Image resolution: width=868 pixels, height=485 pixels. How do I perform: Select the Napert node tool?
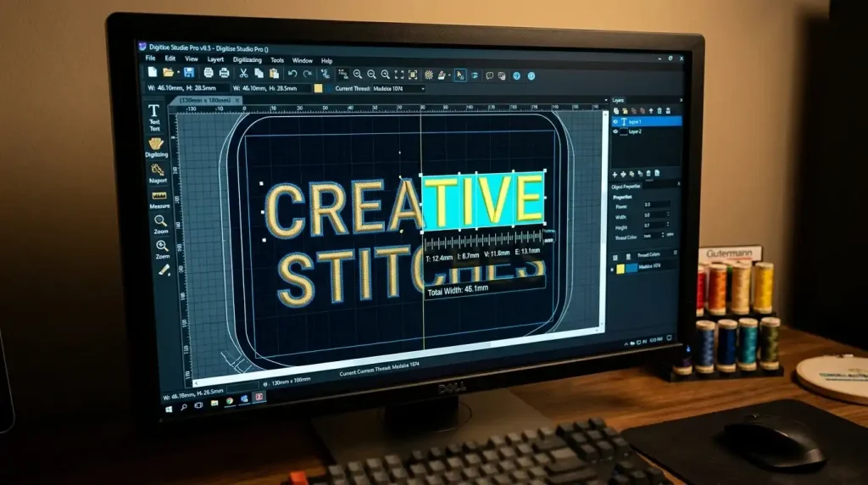pyautogui.click(x=158, y=174)
